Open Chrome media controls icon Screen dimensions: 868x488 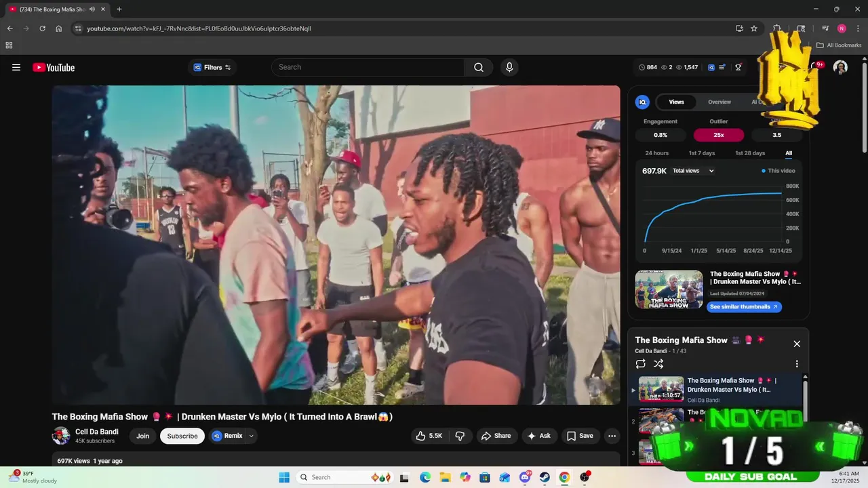pos(825,28)
